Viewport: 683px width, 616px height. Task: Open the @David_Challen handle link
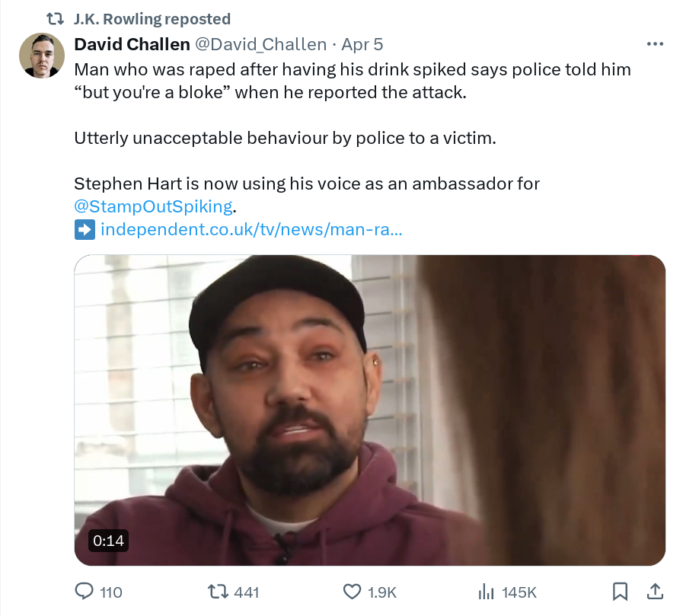coord(260,44)
